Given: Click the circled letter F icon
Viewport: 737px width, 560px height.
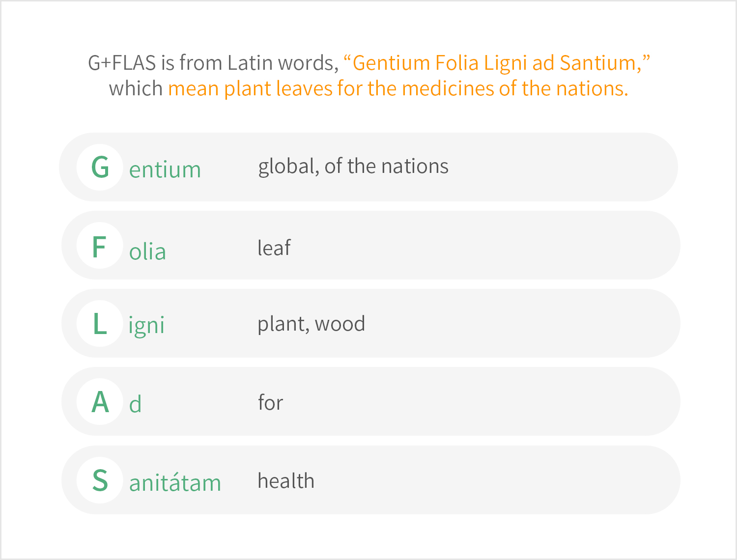Looking at the screenshot, I should (100, 246).
